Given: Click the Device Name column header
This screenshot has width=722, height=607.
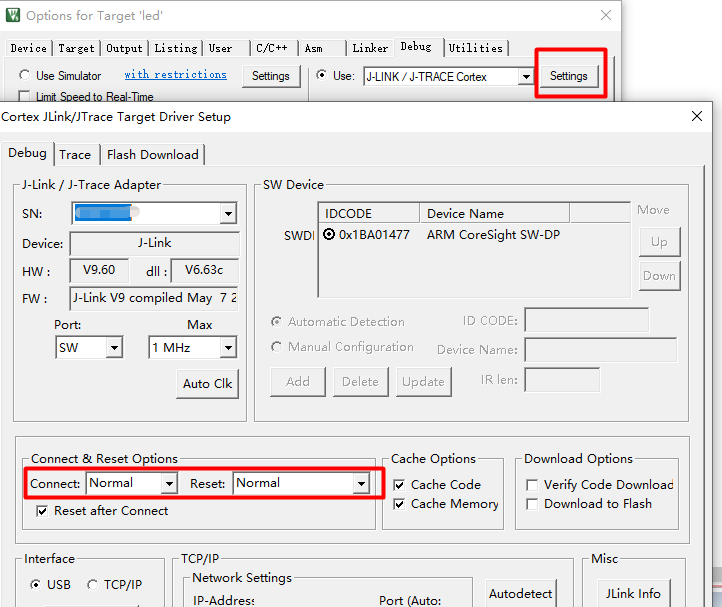Looking at the screenshot, I should click(x=495, y=213).
